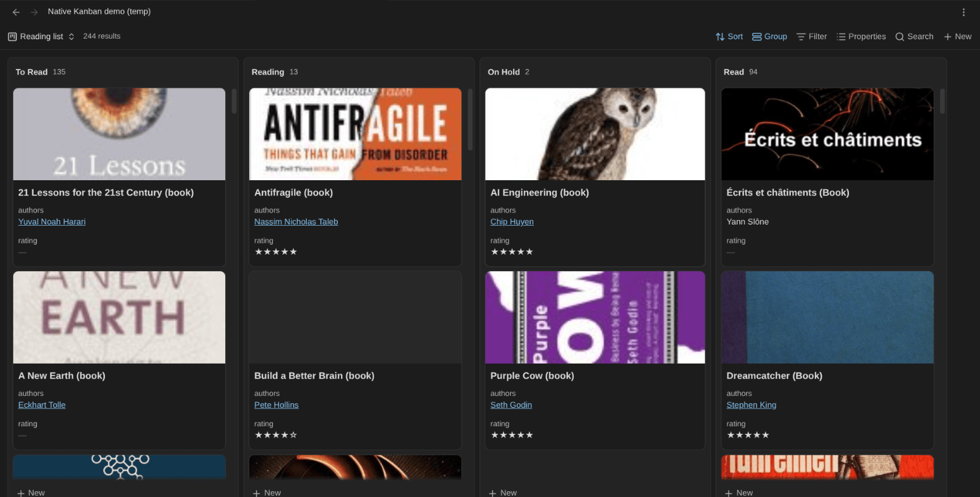Click the Read column scrollbar
The image size is (980, 497).
pos(943,101)
